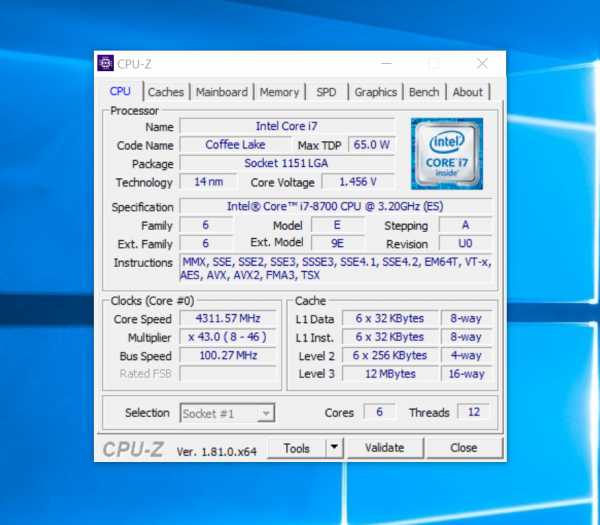Switch to the Bench tab

coord(424,92)
